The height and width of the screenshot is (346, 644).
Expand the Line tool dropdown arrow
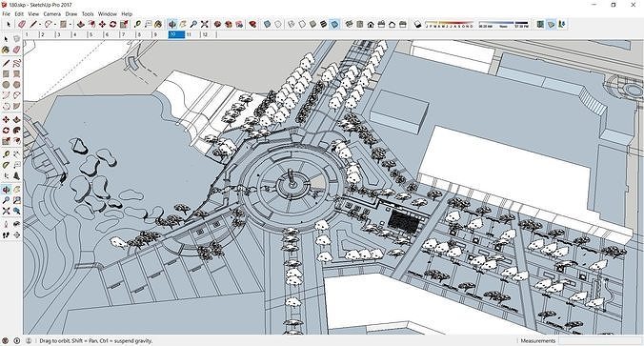(x=40, y=24)
